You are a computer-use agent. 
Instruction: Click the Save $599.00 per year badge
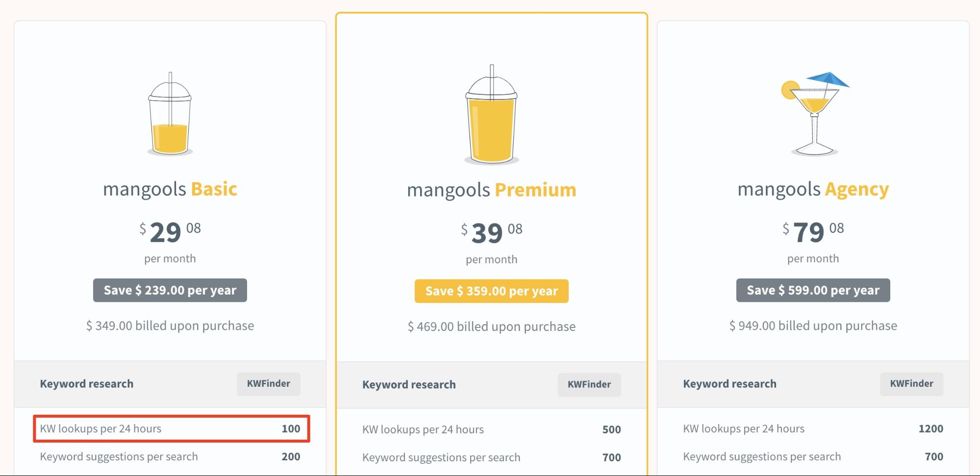pos(813,290)
